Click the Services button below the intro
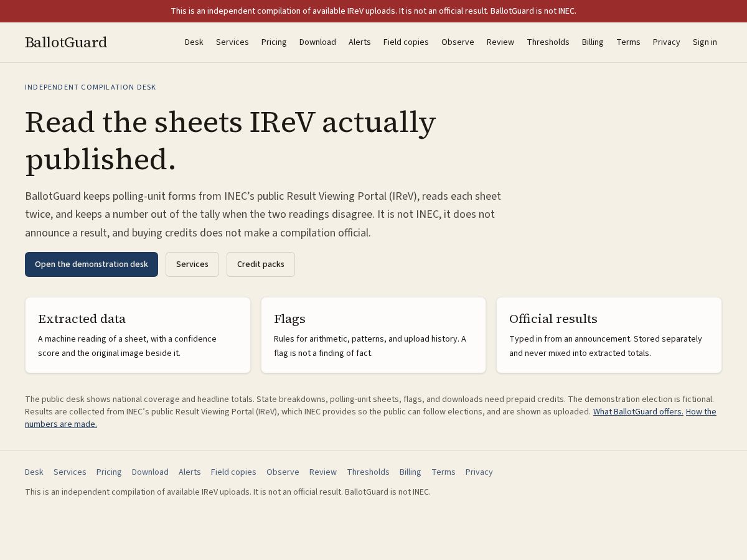Viewport: 747px width, 560px height. point(192,264)
